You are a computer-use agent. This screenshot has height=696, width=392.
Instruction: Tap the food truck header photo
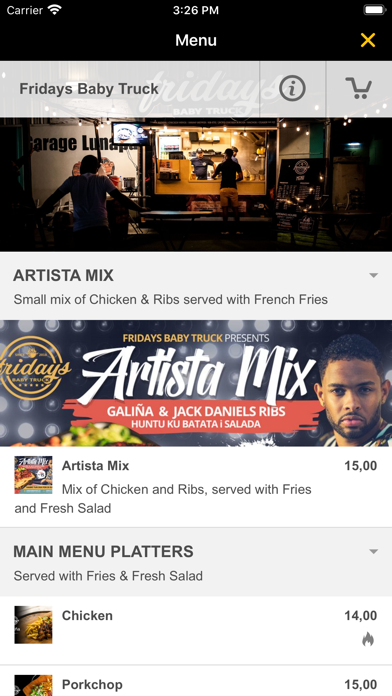pos(196,184)
